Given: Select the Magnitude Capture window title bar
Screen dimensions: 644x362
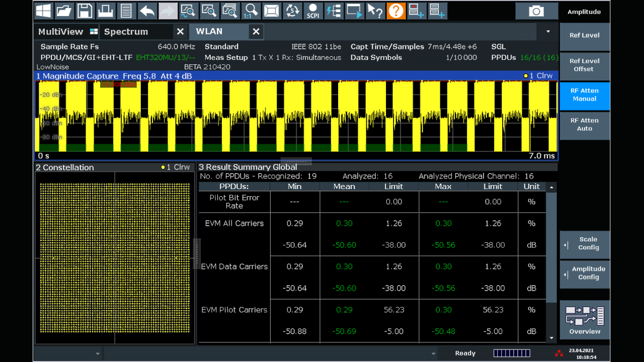Looking at the screenshot, I should point(296,76).
